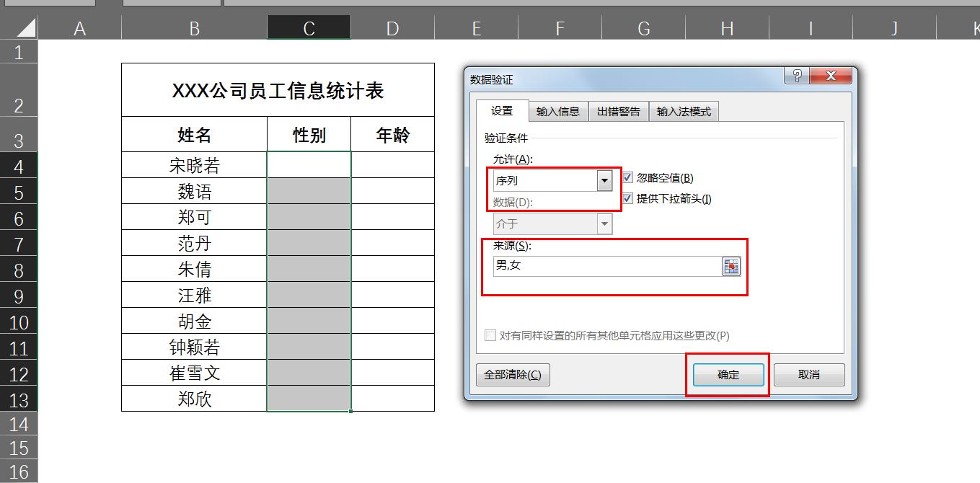This screenshot has height=483, width=980.
Task: Select row 2 header
Action: click(19, 89)
